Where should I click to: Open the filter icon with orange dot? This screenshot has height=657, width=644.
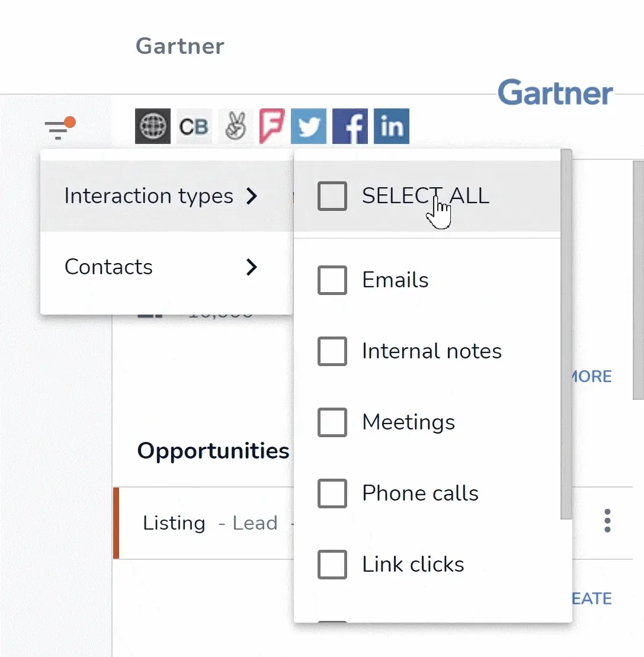click(60, 128)
